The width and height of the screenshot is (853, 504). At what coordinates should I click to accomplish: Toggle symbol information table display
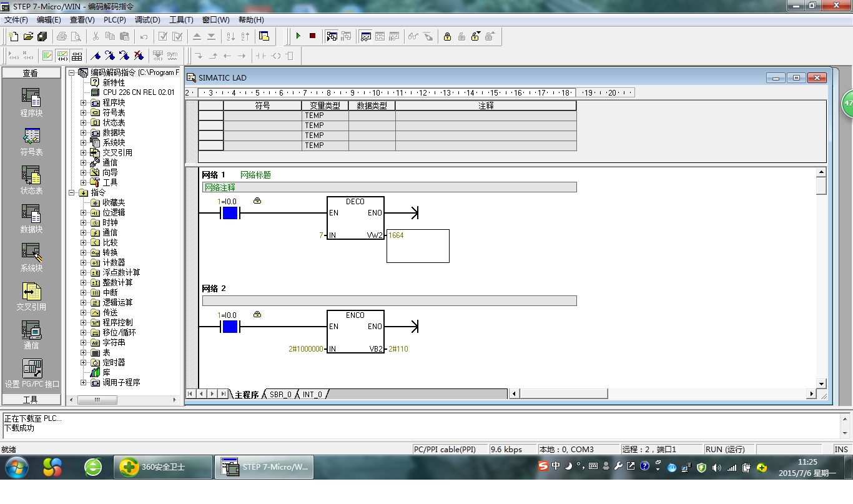point(76,56)
